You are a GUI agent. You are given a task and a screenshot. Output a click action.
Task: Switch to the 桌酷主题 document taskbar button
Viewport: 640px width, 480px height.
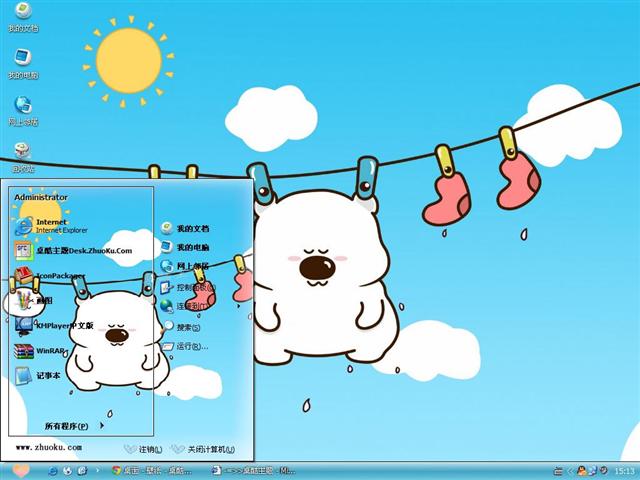(254, 471)
